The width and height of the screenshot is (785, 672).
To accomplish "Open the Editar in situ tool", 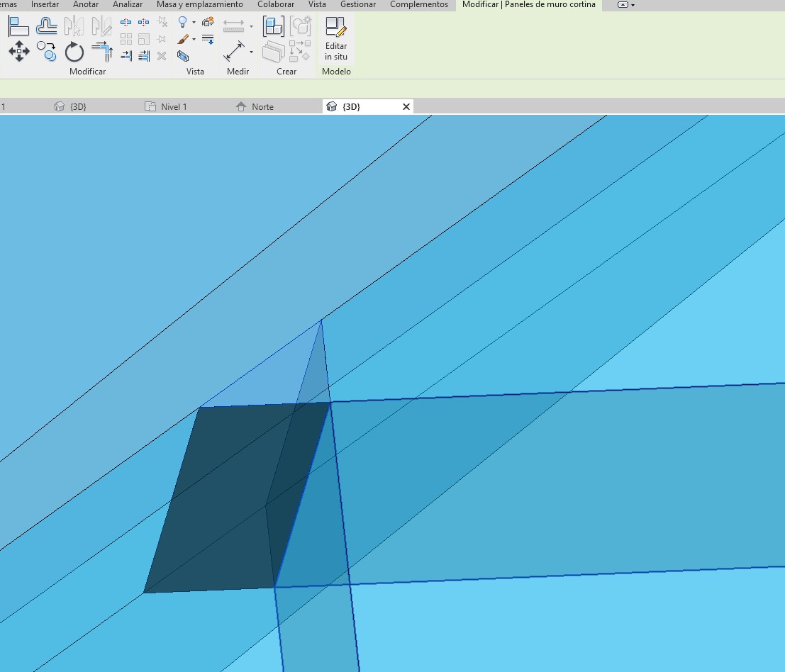I will coord(336,39).
